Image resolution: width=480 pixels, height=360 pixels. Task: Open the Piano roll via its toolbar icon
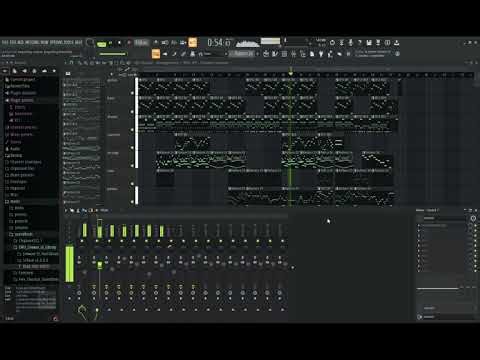(275, 54)
